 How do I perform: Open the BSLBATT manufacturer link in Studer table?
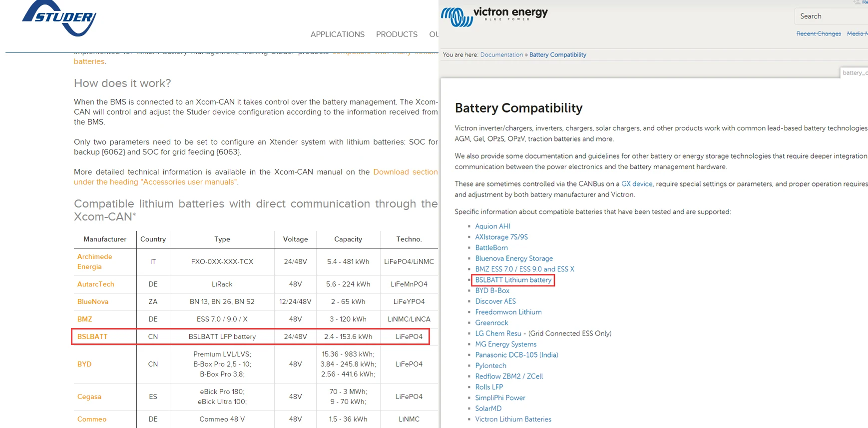tap(92, 336)
